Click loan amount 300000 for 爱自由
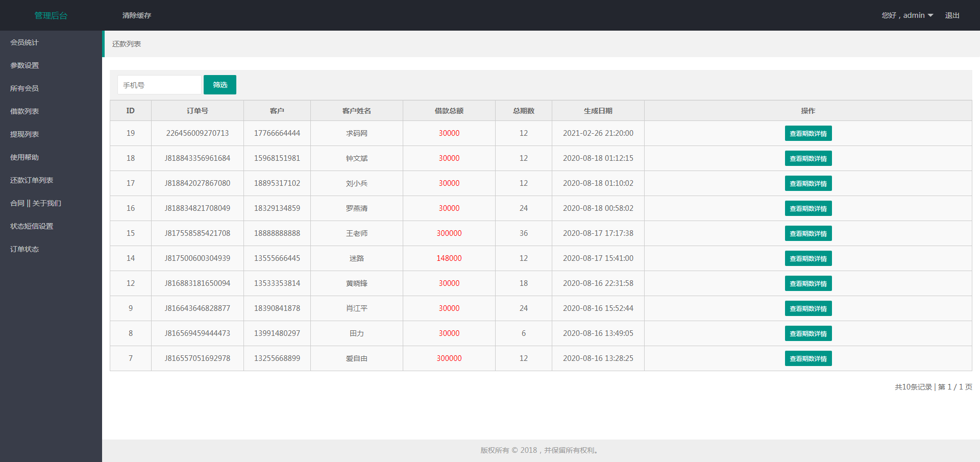 (449, 358)
